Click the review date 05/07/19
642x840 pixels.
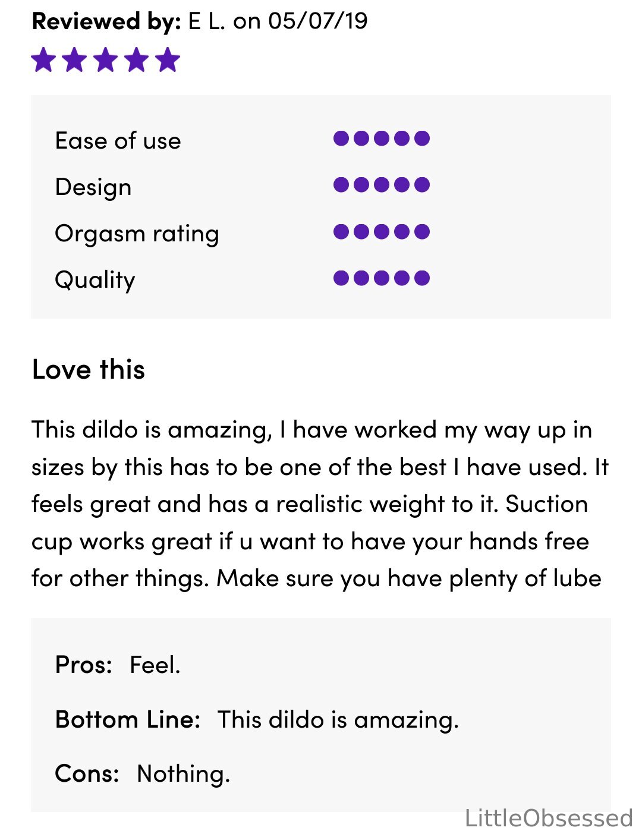pyautogui.click(x=318, y=21)
